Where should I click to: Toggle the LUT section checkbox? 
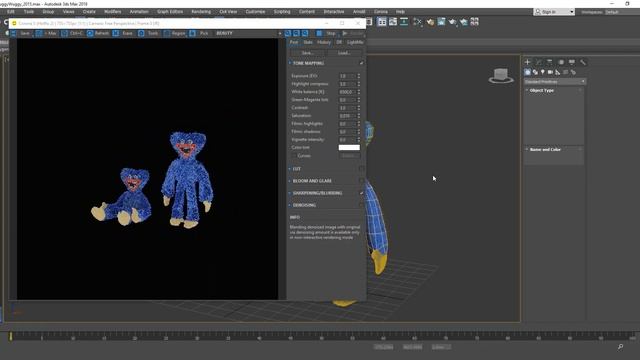[x=361, y=169]
